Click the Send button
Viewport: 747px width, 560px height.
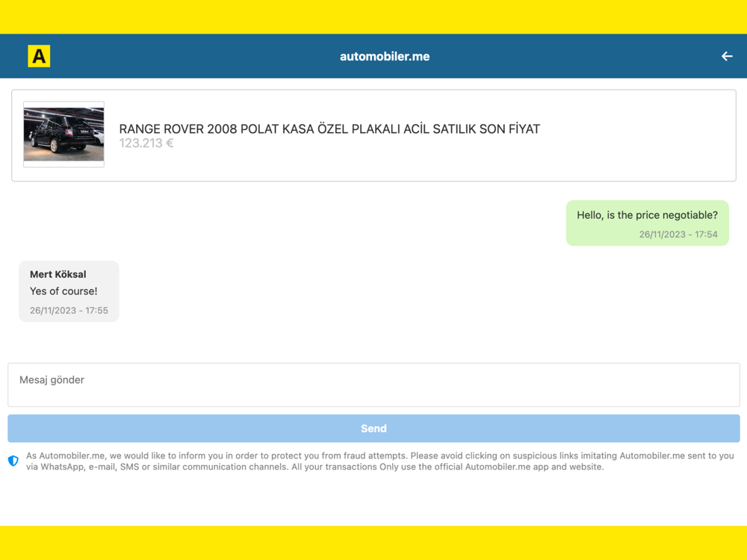tap(373, 428)
